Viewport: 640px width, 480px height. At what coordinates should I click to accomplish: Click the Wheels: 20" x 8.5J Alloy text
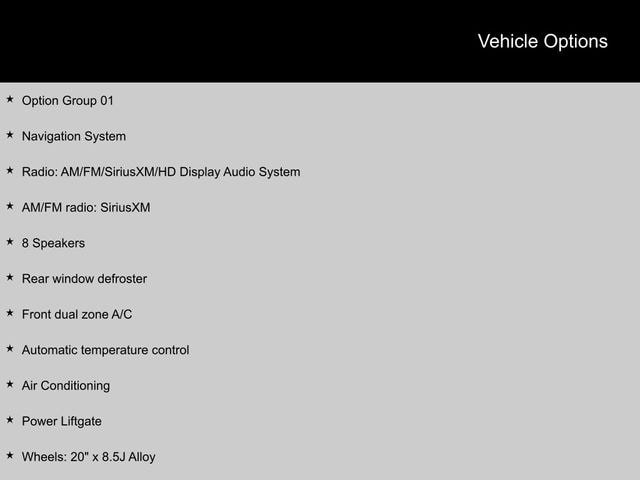tap(89, 457)
